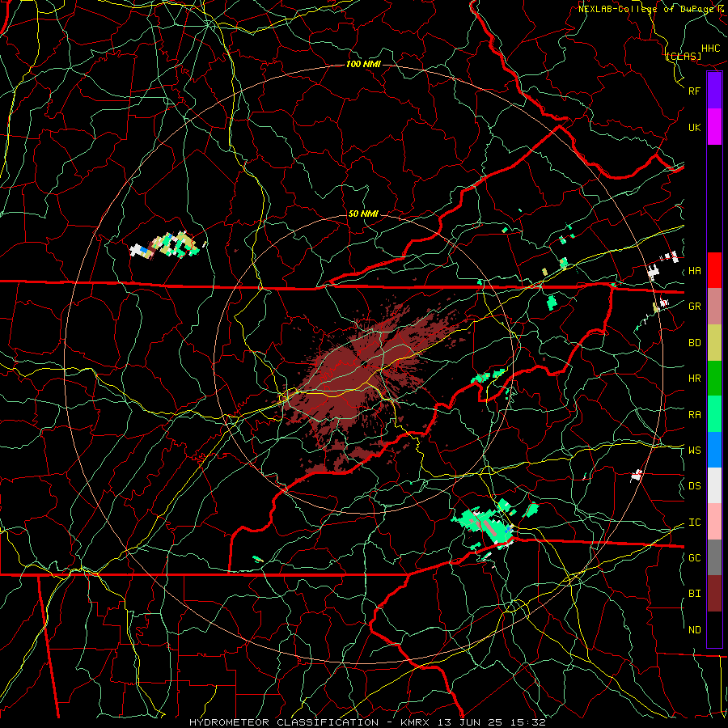The image size is (728, 728).
Task: Click the IC legend label
Action: 694,523
